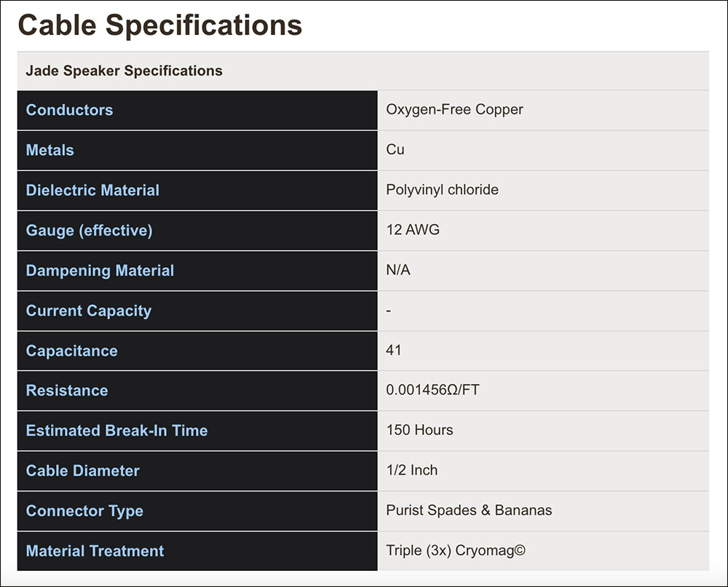Viewport: 728px width, 587px height.
Task: Select the Capacitance row label
Action: coord(71,351)
